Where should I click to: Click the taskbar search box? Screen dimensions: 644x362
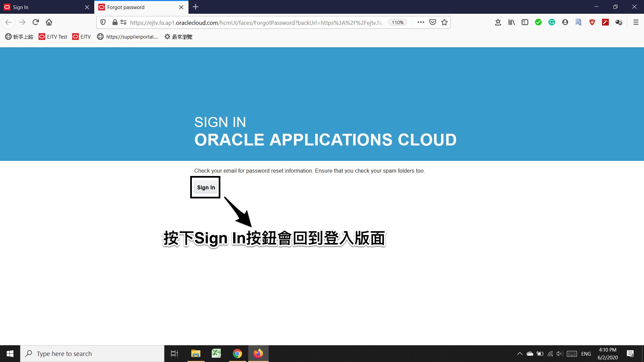point(92,354)
